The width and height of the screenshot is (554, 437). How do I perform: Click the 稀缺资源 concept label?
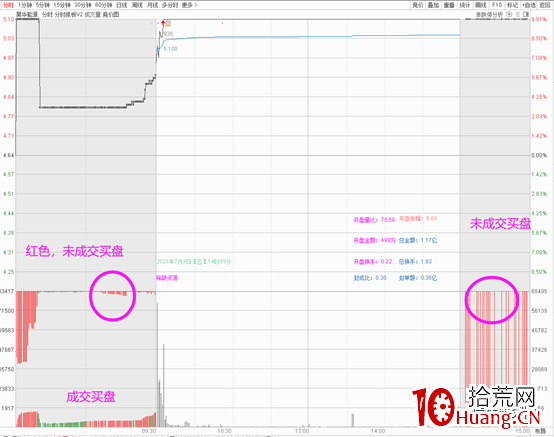tap(167, 278)
